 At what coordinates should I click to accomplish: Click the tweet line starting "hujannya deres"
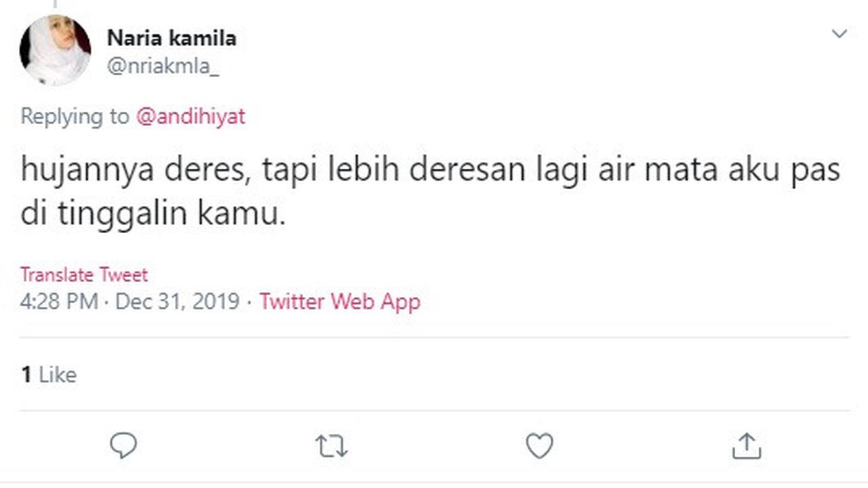point(430,170)
